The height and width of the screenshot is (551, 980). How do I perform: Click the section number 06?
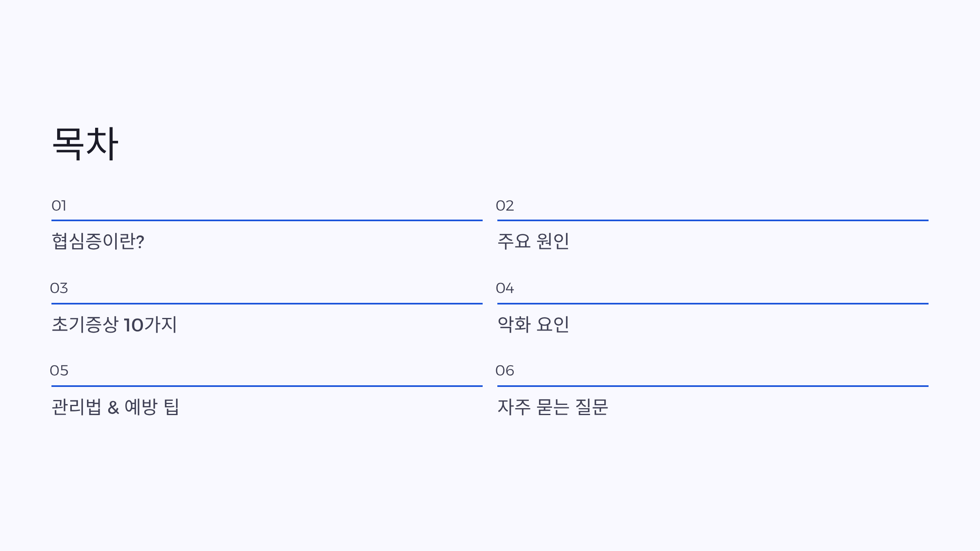[505, 371]
